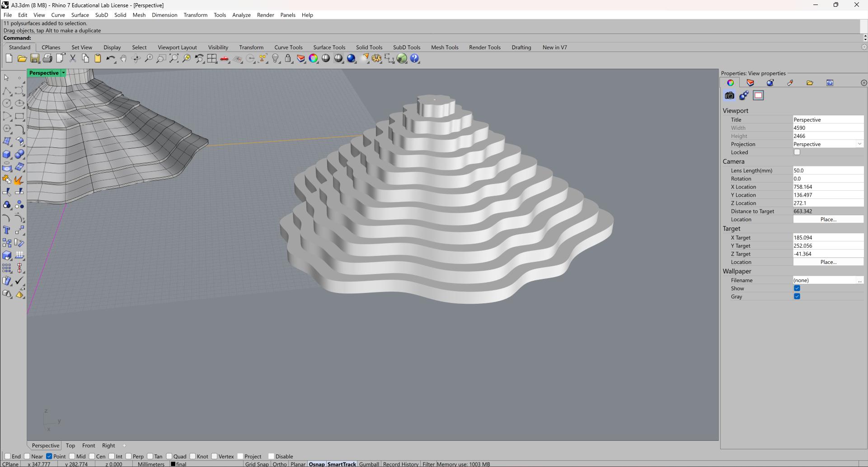Image resolution: width=868 pixels, height=467 pixels.
Task: Open the Perspective viewport title dropdown arrow
Action: coord(64,73)
